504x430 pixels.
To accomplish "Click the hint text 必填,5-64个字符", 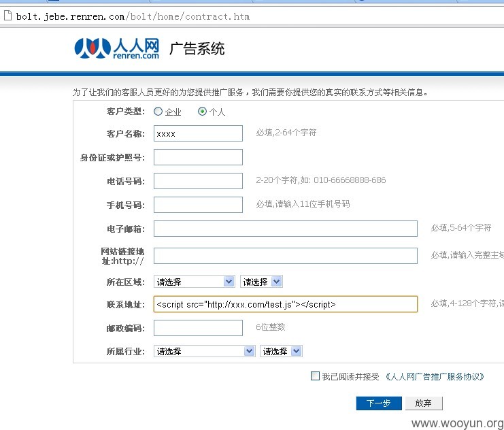I will click(x=461, y=228).
